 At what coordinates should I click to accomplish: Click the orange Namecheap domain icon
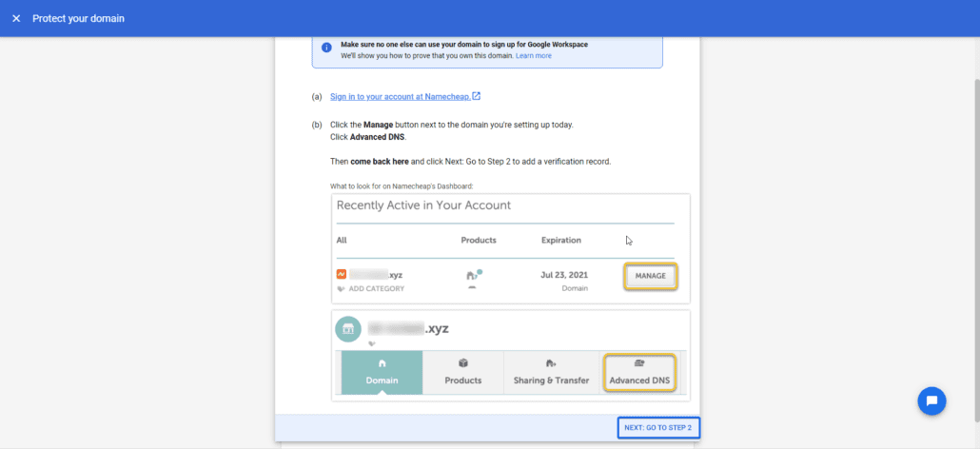pyautogui.click(x=342, y=274)
